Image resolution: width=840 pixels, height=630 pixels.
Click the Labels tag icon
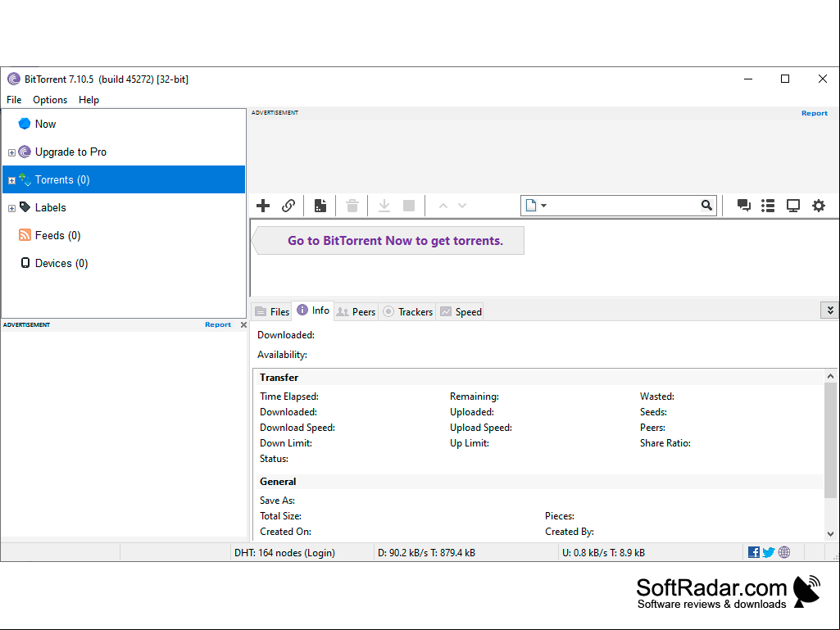(x=25, y=206)
